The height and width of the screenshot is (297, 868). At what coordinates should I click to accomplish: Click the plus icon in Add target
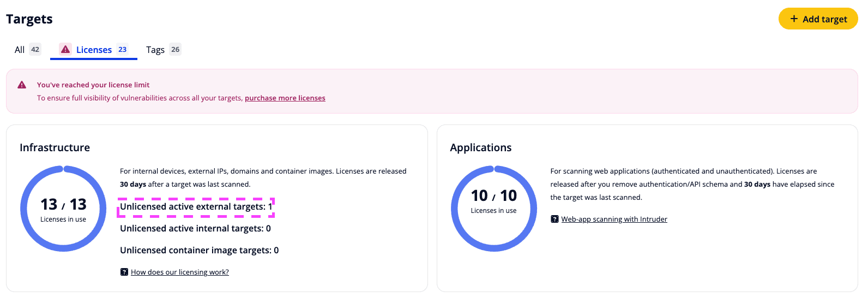pyautogui.click(x=794, y=19)
